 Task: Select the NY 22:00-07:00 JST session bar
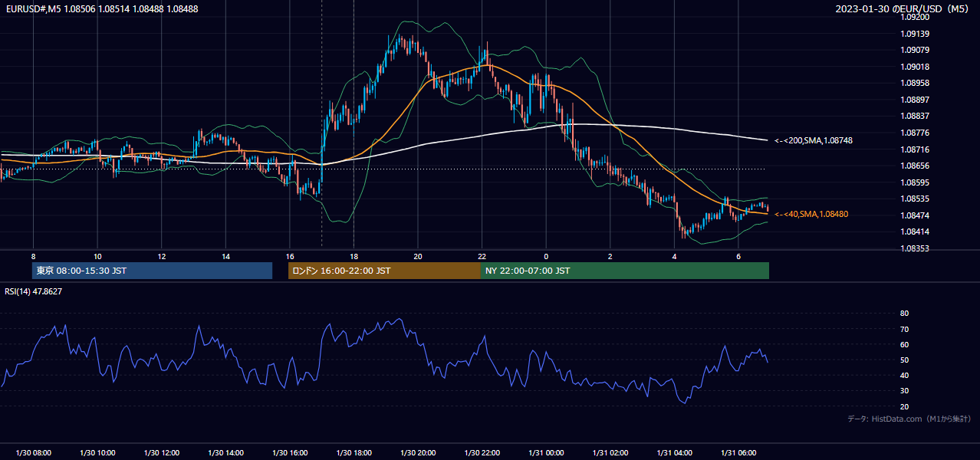tap(625, 271)
